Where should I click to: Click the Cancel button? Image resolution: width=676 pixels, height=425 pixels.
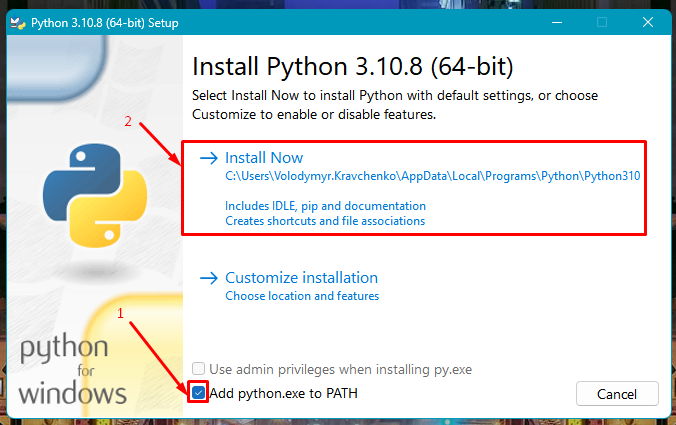click(617, 394)
